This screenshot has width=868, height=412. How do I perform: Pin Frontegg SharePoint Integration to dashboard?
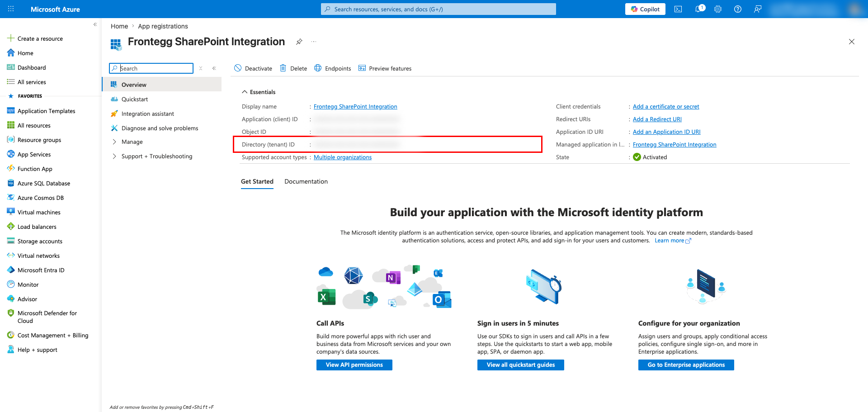point(299,42)
